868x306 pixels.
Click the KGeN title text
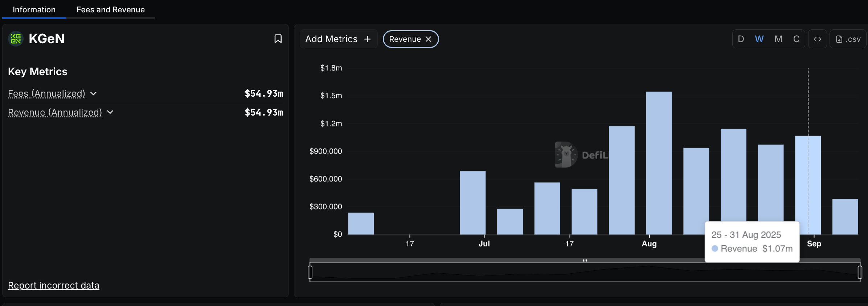coord(46,39)
